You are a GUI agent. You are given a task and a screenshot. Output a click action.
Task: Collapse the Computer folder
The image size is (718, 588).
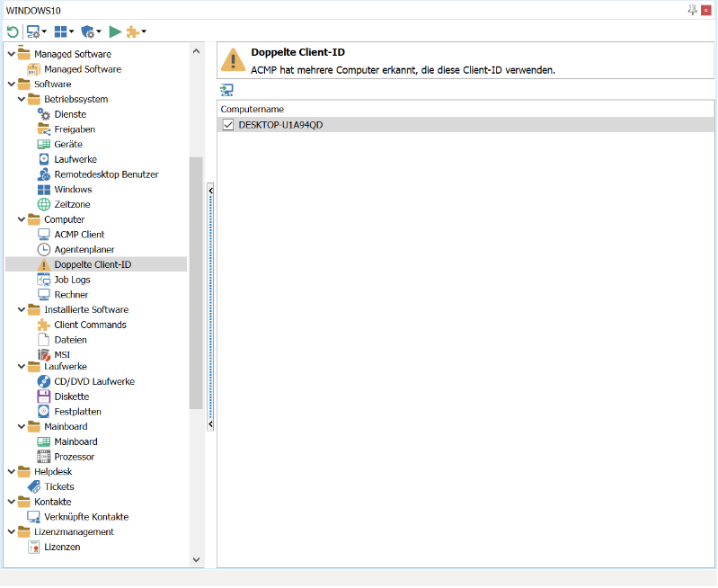pos(22,219)
